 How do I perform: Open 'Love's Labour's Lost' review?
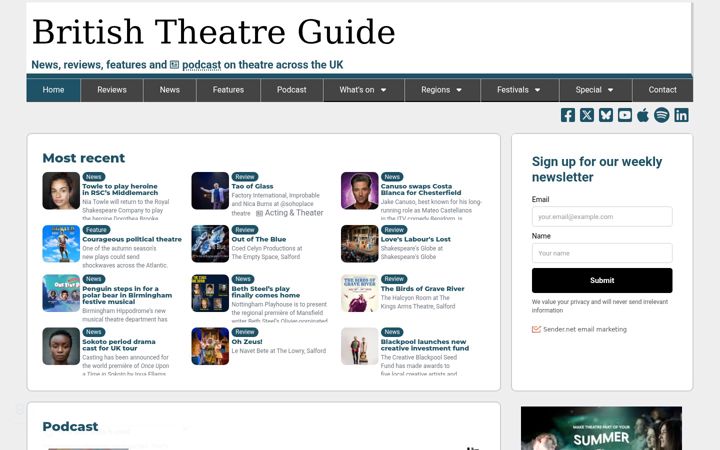tap(416, 239)
